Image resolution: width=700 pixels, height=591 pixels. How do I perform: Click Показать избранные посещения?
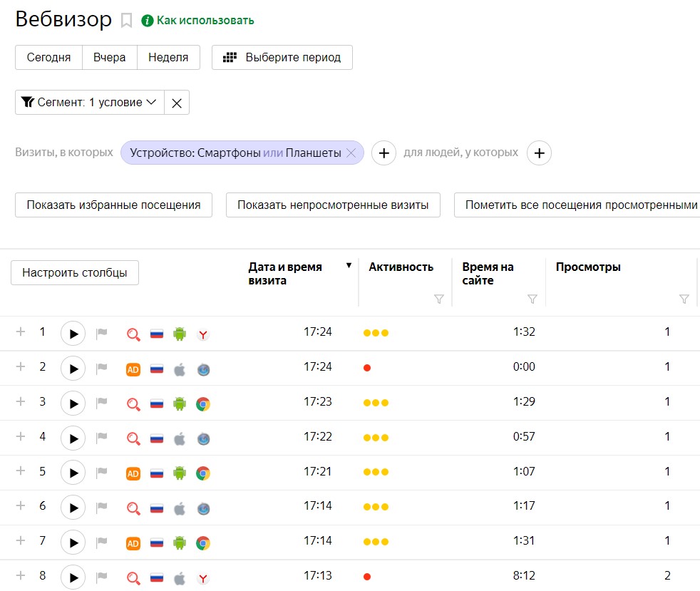pyautogui.click(x=113, y=205)
